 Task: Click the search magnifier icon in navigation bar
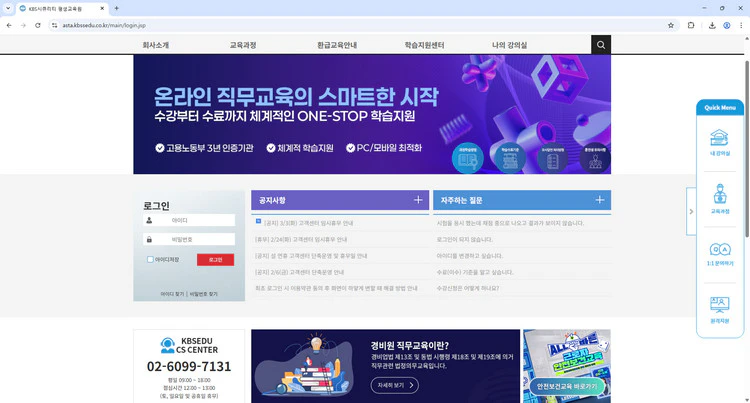(x=600, y=45)
